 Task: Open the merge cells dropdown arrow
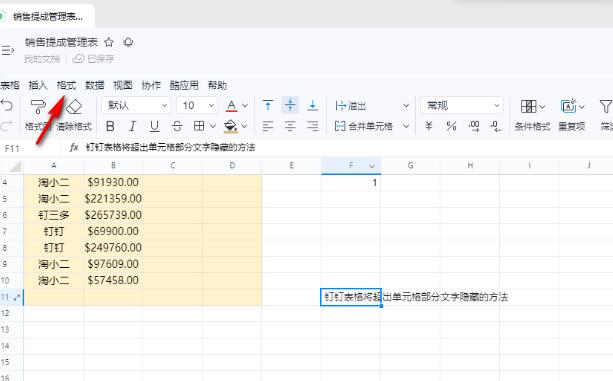point(406,126)
